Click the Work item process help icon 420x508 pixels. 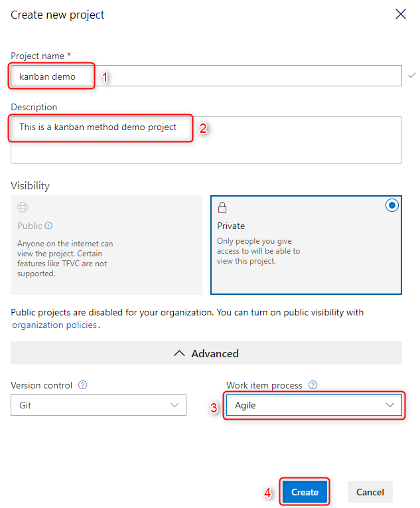[313, 385]
